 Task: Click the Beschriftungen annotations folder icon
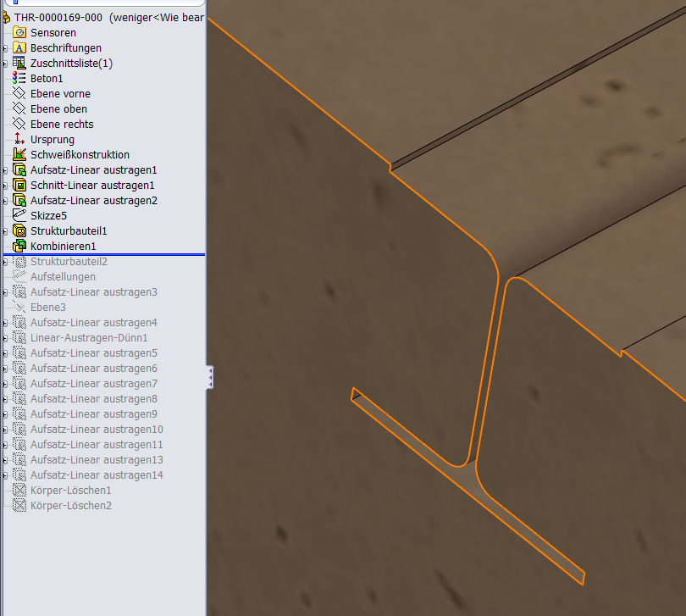click(19, 47)
